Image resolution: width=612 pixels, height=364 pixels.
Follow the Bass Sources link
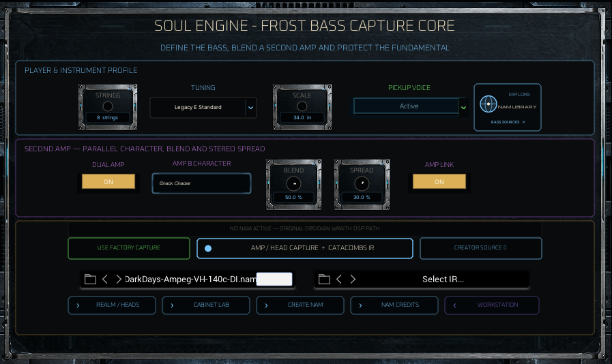[508, 122]
